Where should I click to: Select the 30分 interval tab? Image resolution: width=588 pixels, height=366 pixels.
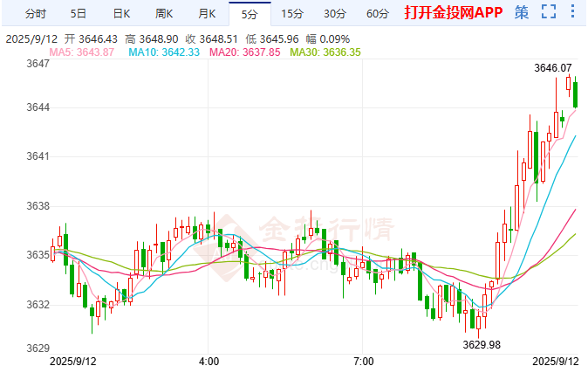[335, 14]
